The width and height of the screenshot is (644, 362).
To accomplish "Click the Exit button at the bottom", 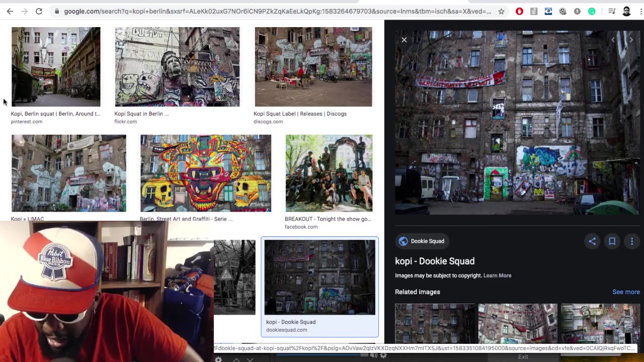I will pyautogui.click(x=523, y=357).
